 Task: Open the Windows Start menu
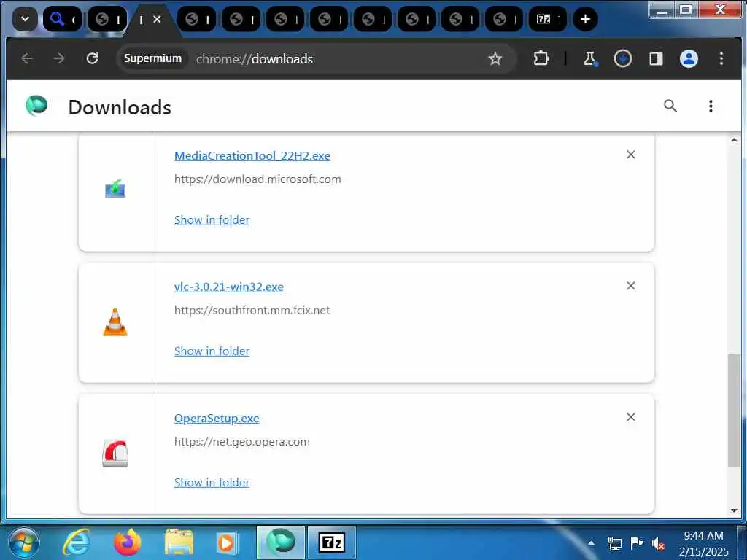click(x=24, y=542)
